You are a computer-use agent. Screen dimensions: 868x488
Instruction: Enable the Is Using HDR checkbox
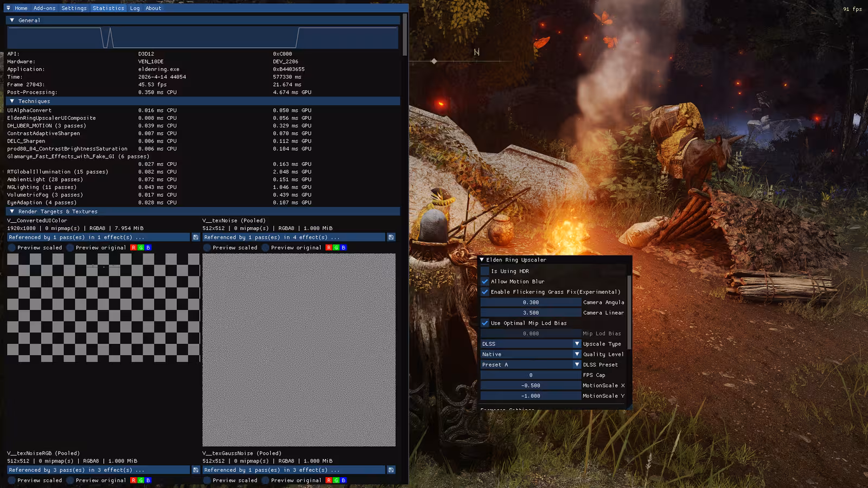pos(485,271)
